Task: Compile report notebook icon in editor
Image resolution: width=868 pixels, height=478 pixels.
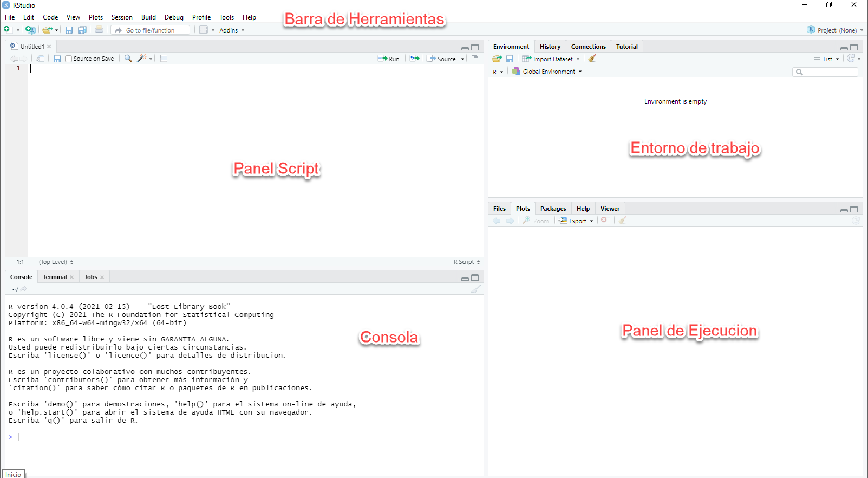Action: click(164, 59)
